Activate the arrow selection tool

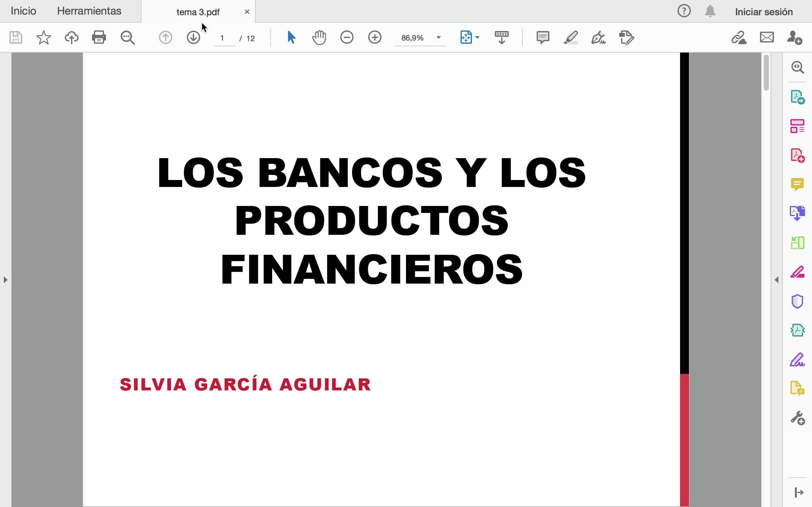point(291,38)
